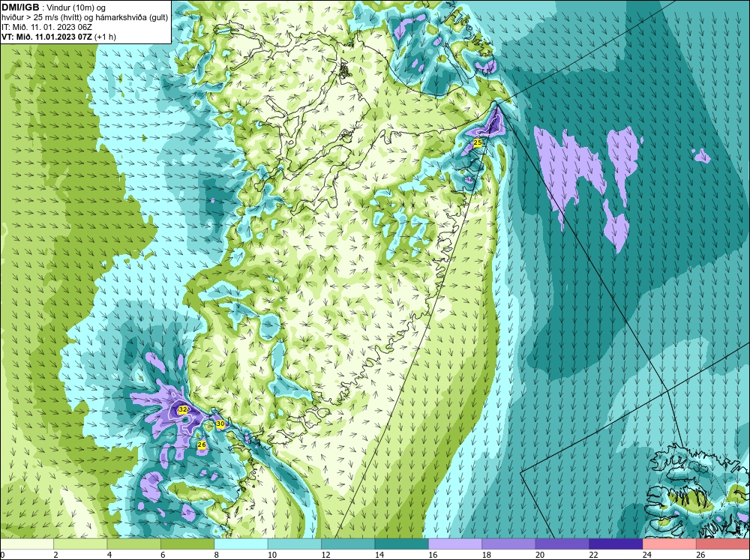
Task: Click the scale number '0'
Action: click(x=2, y=555)
